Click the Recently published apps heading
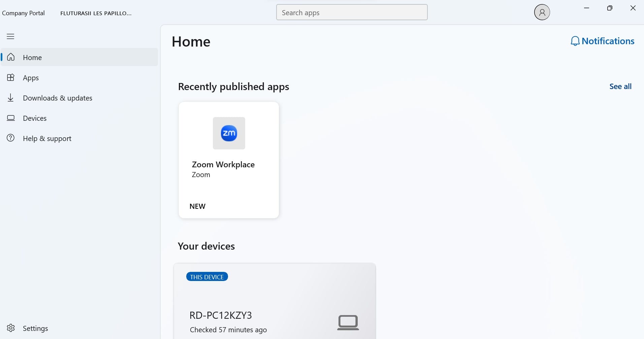This screenshot has height=339, width=644. (x=233, y=87)
